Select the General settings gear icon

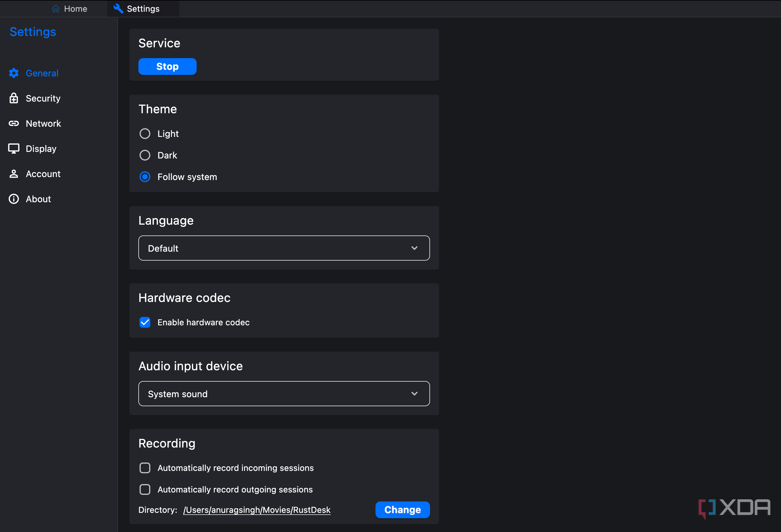pos(14,73)
